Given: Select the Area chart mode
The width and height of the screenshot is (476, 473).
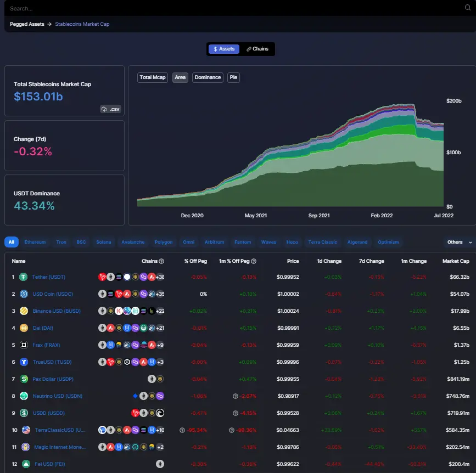Looking at the screenshot, I should point(180,77).
